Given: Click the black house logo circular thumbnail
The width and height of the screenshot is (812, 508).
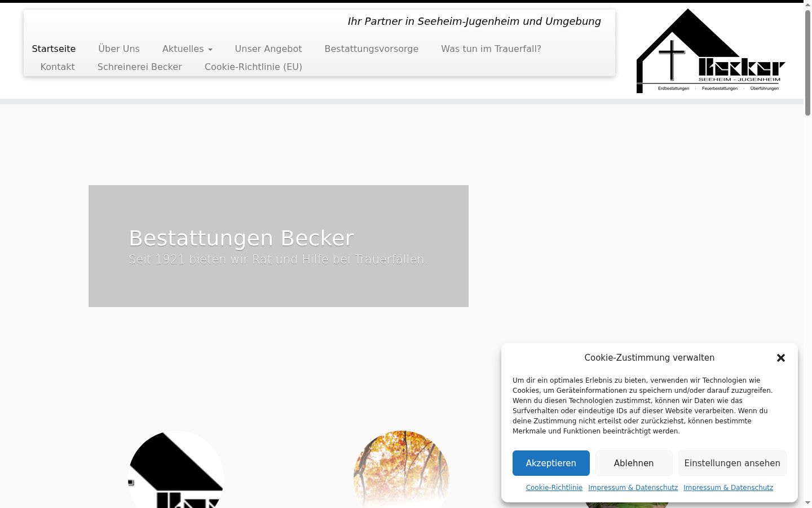Looking at the screenshot, I should 176,470.
